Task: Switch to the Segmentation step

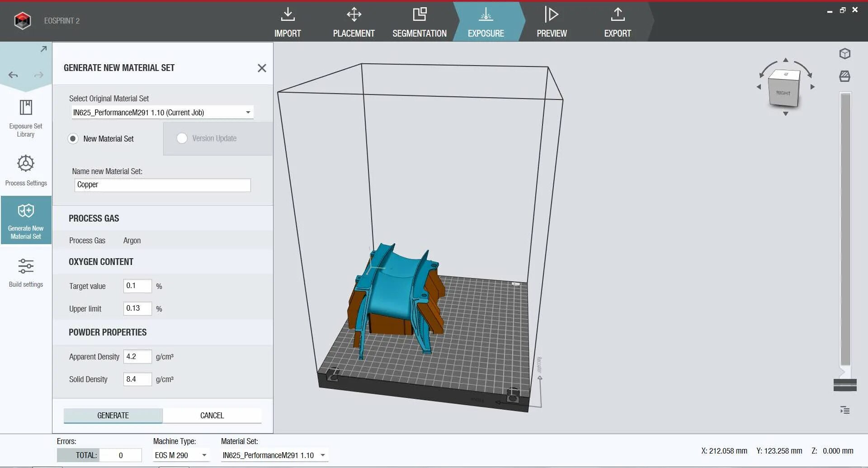Action: coord(420,22)
